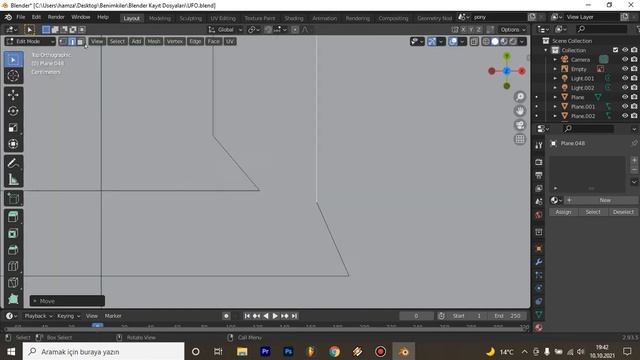Click the pan view hand icon

pyautogui.click(x=520, y=111)
